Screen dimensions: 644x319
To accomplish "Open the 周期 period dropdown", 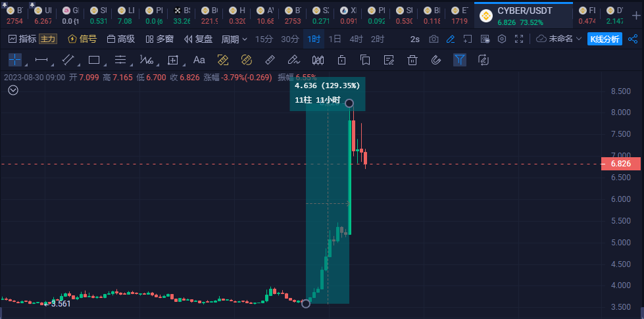I will tap(235, 39).
